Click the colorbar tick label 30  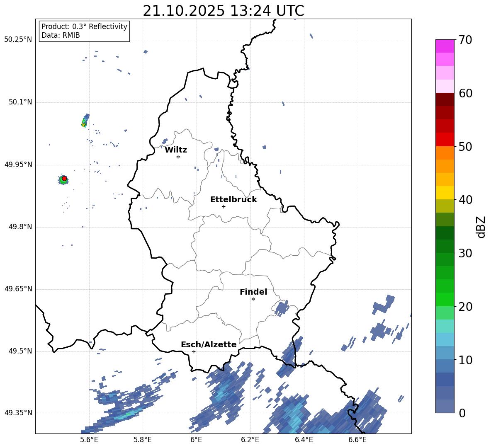465,253
